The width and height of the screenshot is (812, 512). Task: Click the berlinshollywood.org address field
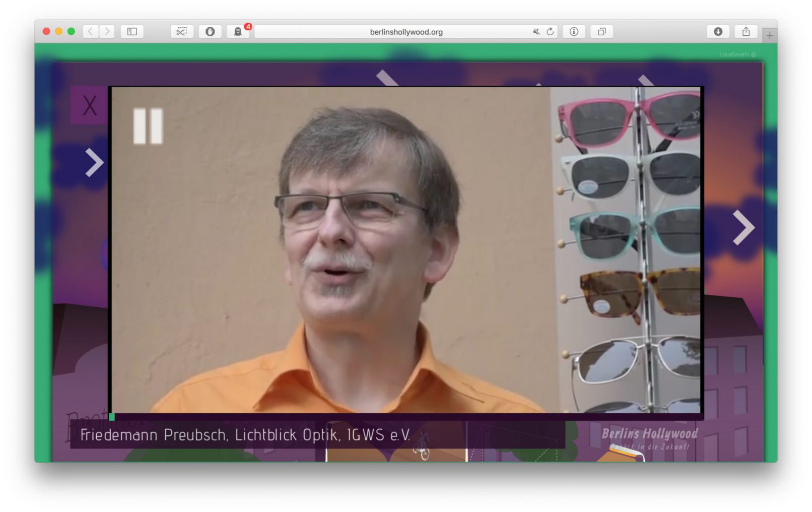(x=393, y=32)
